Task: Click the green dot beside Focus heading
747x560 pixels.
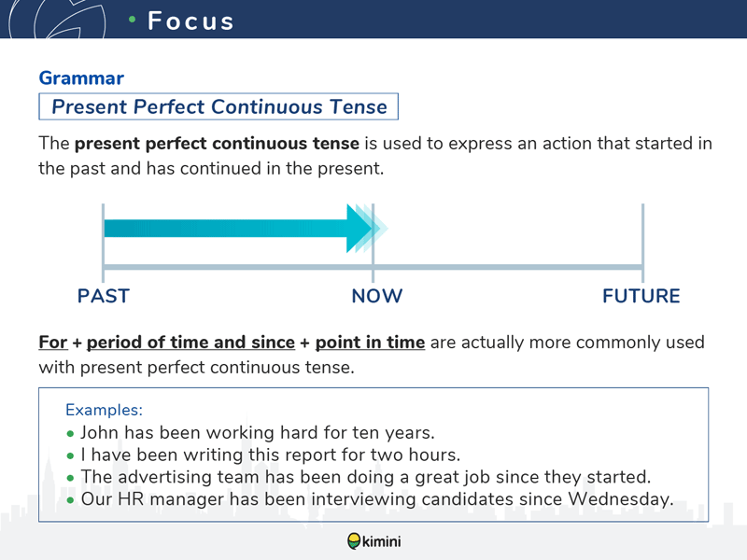Action: (133, 20)
